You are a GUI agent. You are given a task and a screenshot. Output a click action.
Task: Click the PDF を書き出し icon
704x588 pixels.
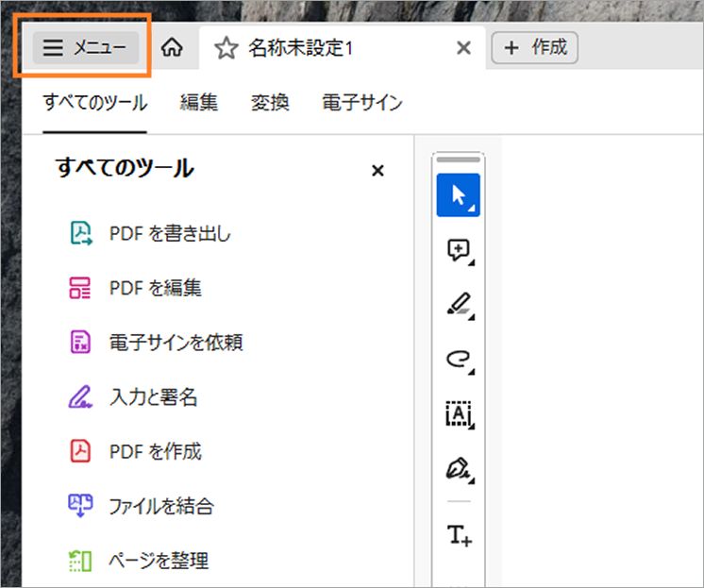pos(81,233)
